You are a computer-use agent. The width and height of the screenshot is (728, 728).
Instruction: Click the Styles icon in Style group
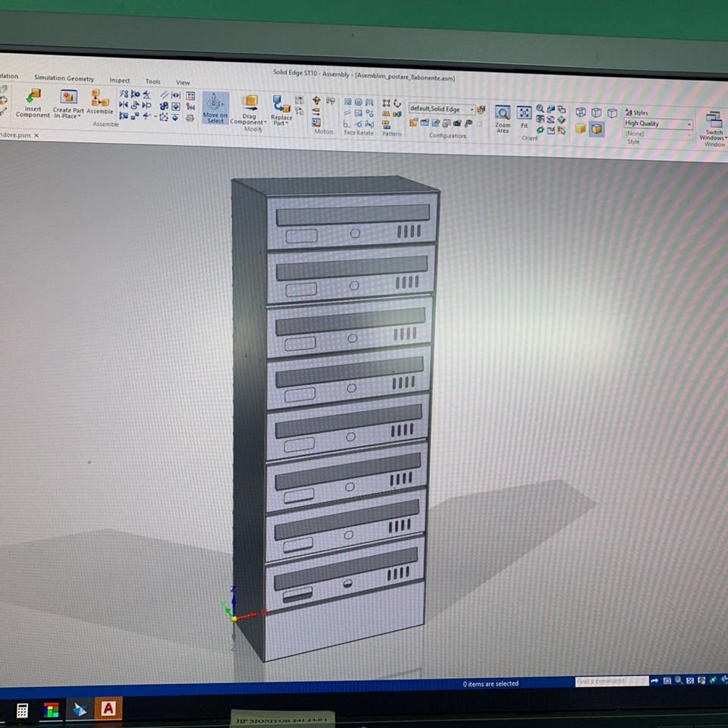pyautogui.click(x=635, y=113)
